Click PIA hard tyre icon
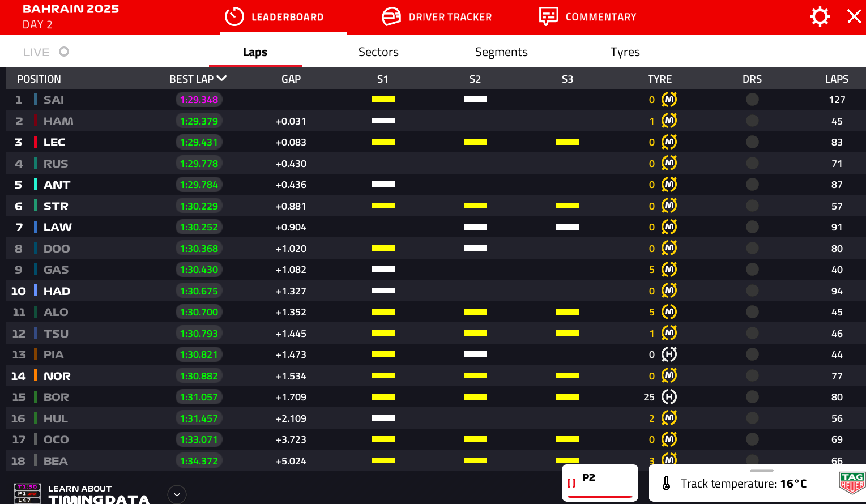The width and height of the screenshot is (866, 504). 669,354
